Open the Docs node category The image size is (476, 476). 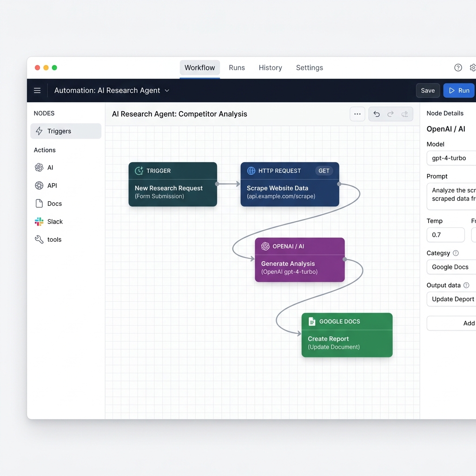(x=53, y=203)
